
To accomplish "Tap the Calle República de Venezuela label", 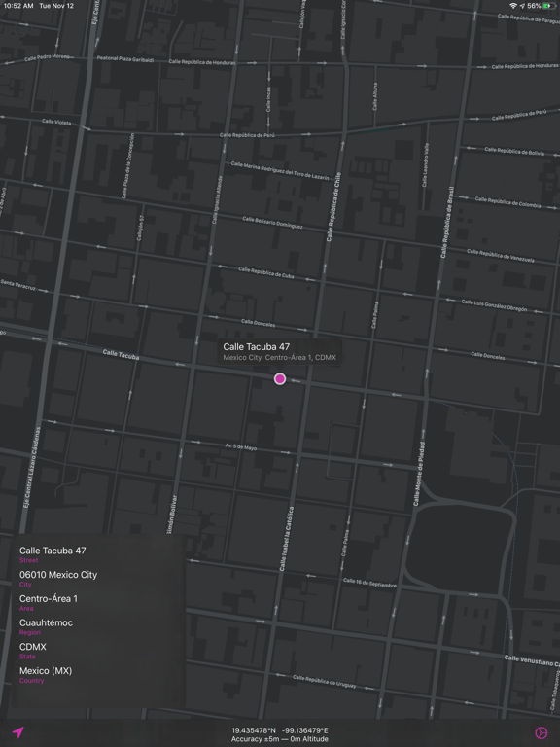I will [501, 256].
